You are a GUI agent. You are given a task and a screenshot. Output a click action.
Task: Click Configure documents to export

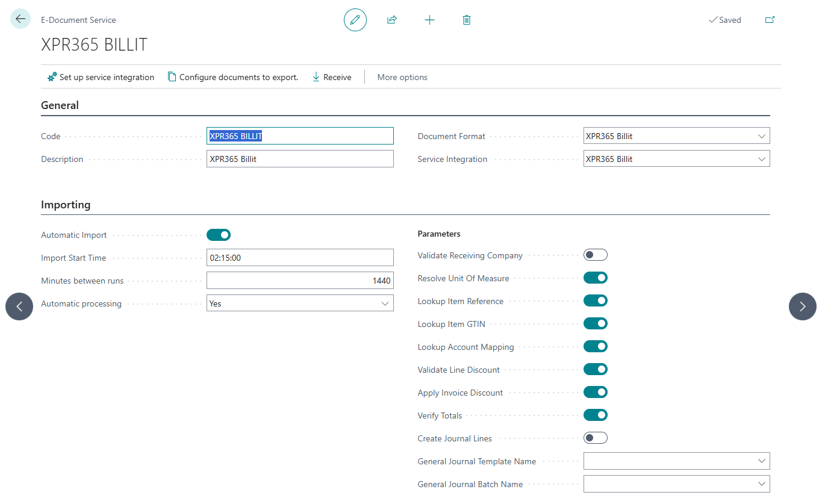[x=233, y=77]
